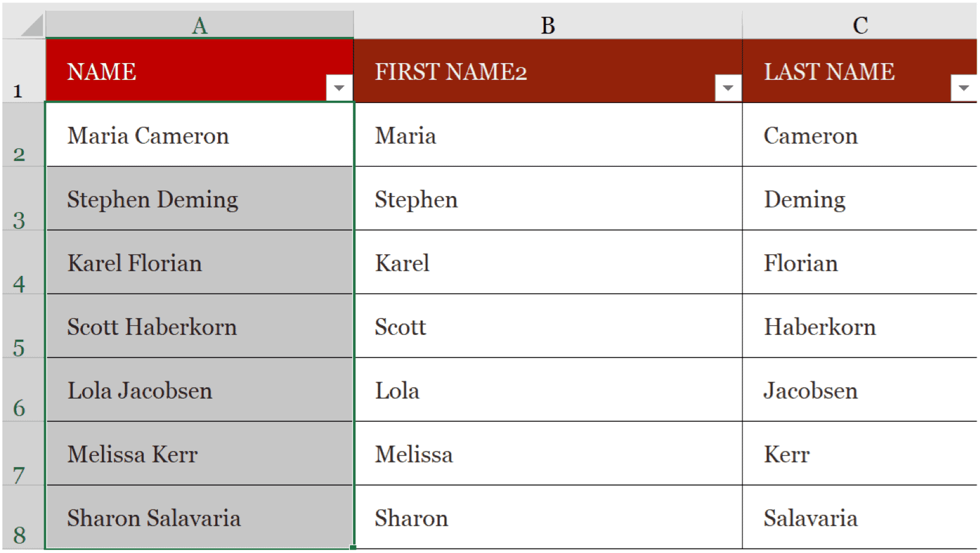The height and width of the screenshot is (553, 980).
Task: Select column A header
Action: pyautogui.click(x=200, y=24)
